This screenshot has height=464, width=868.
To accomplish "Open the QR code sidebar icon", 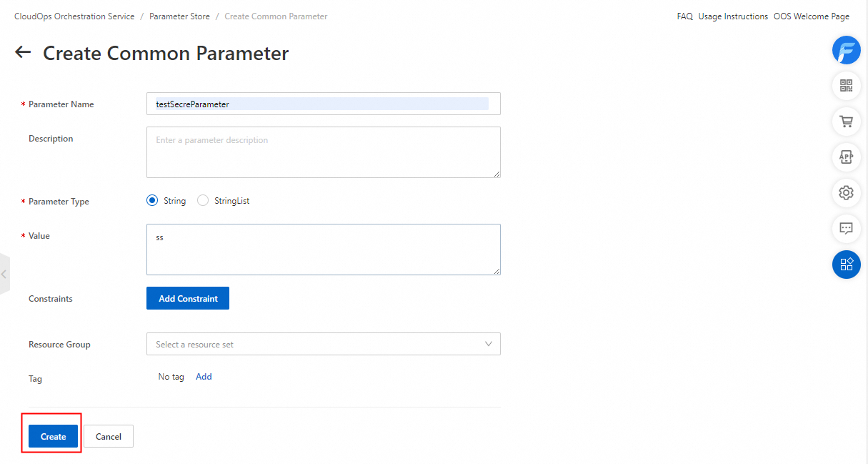I will pos(847,86).
